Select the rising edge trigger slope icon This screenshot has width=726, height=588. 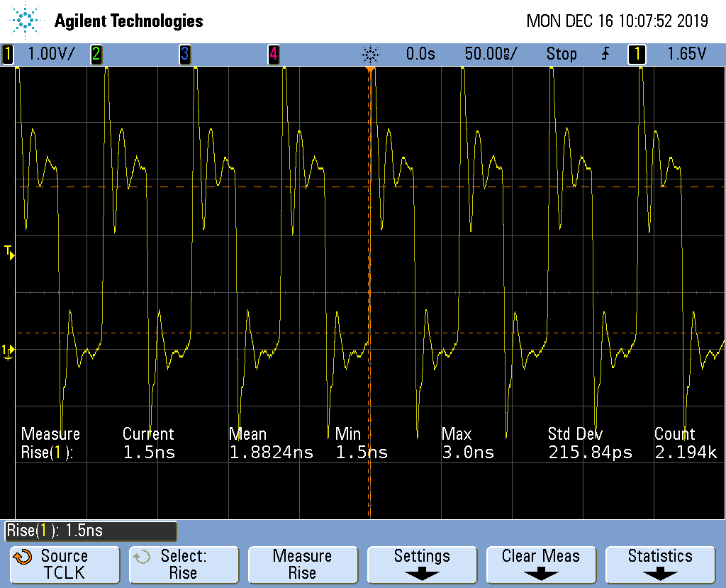605,54
